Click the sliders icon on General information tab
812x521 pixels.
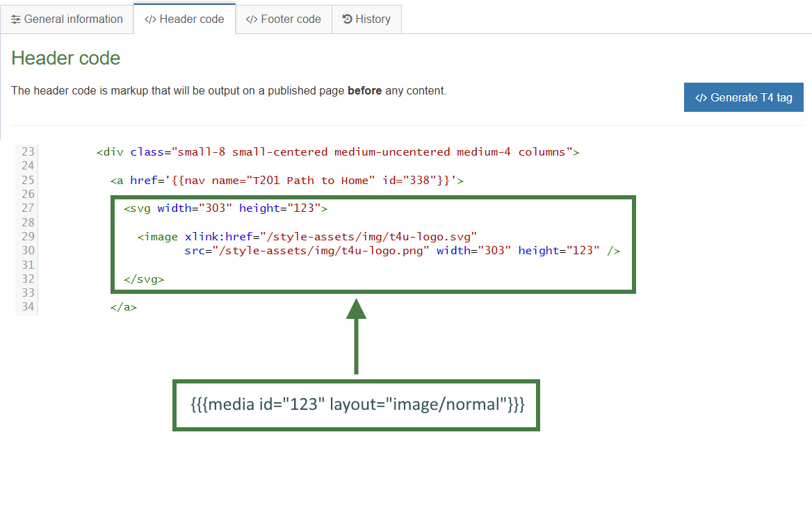[15, 19]
